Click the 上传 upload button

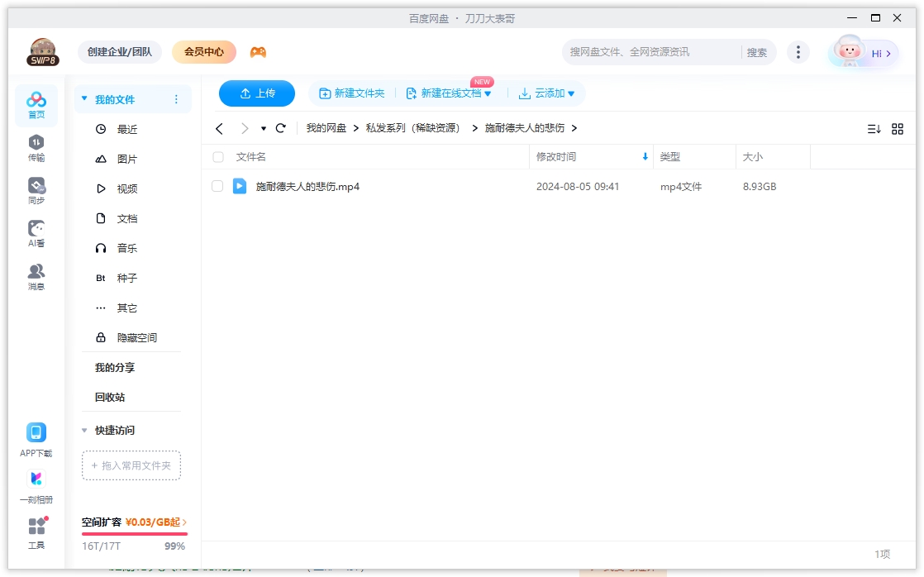(x=256, y=93)
